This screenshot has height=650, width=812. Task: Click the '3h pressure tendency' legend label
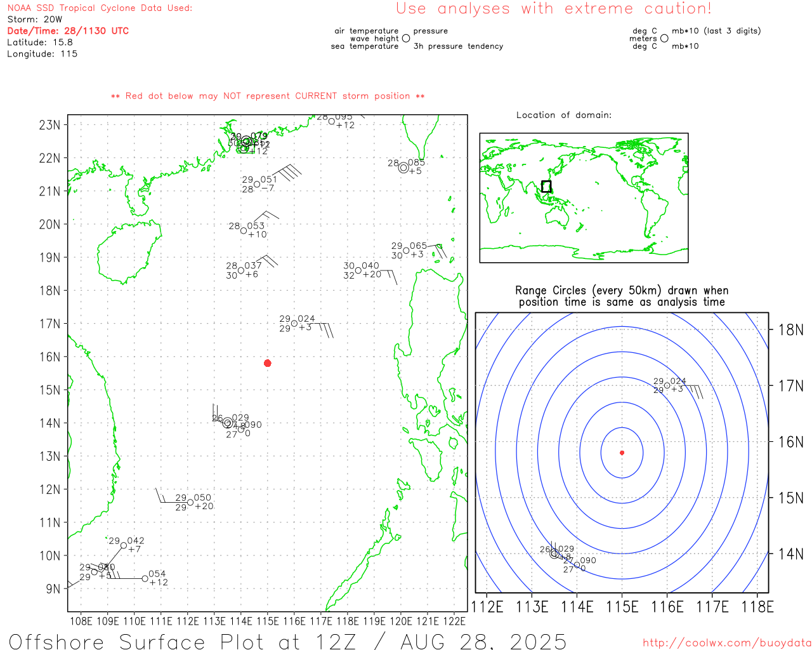point(458,46)
